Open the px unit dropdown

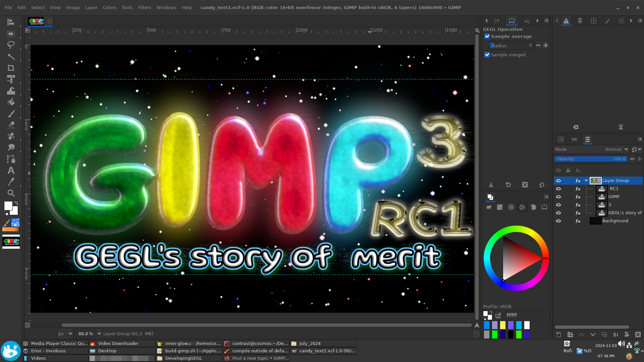pos(65,334)
